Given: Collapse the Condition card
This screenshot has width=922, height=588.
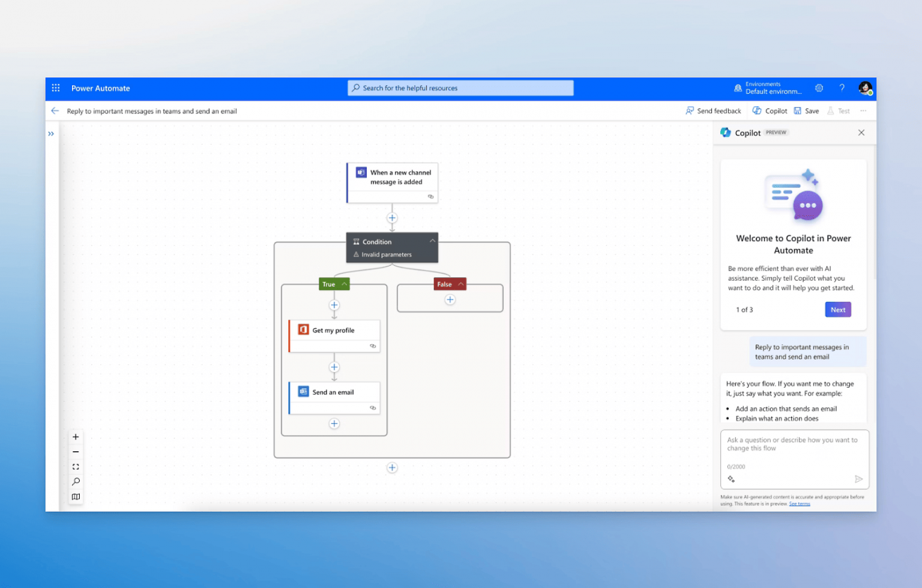Looking at the screenshot, I should 432,240.
